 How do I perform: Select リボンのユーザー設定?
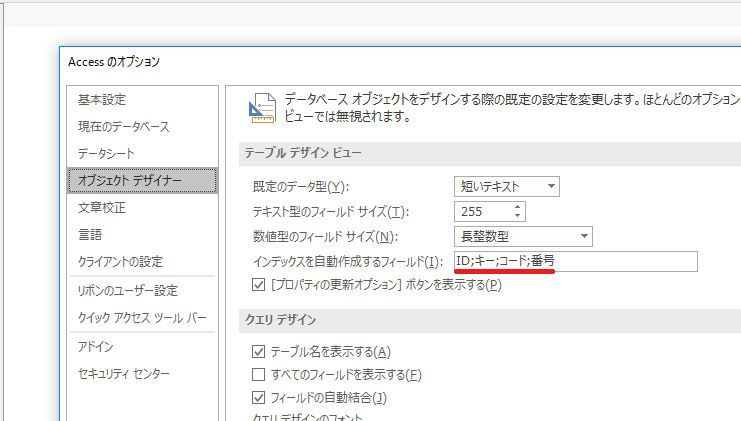(x=128, y=290)
